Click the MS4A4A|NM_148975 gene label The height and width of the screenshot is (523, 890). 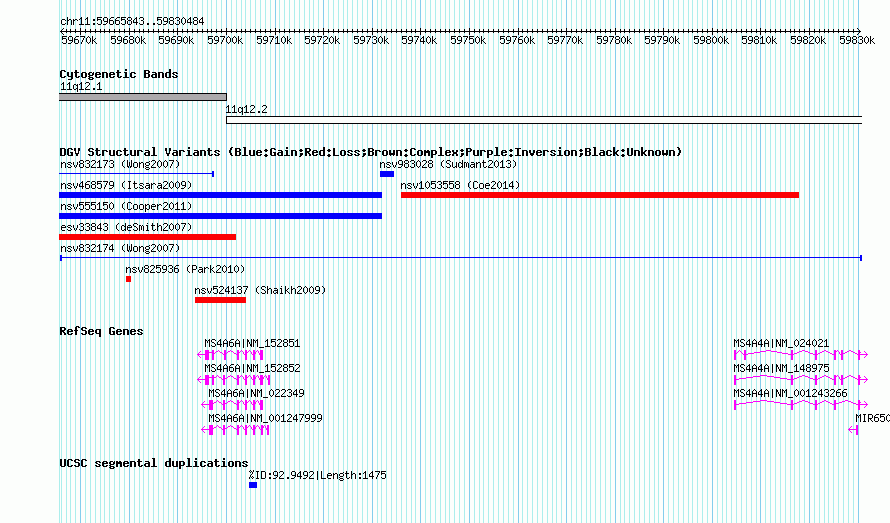tap(781, 369)
